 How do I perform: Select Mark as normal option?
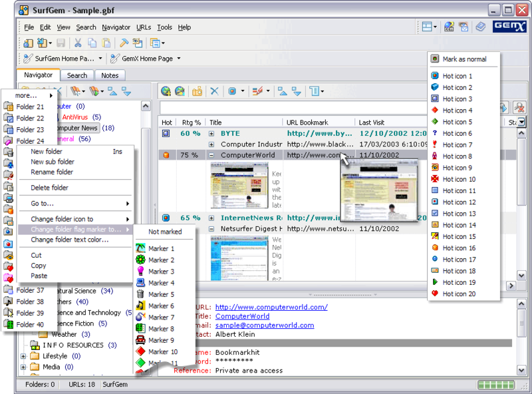tap(464, 59)
